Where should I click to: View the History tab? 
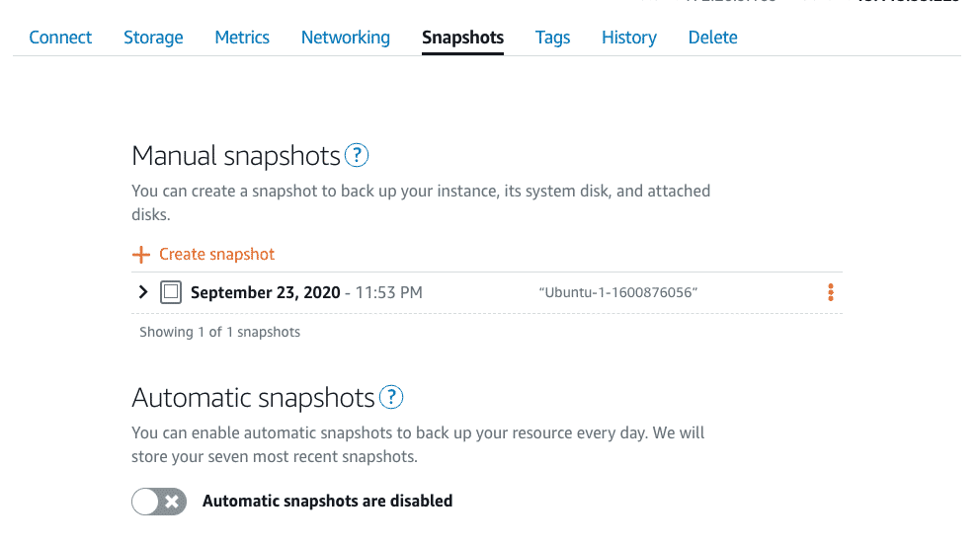(628, 38)
